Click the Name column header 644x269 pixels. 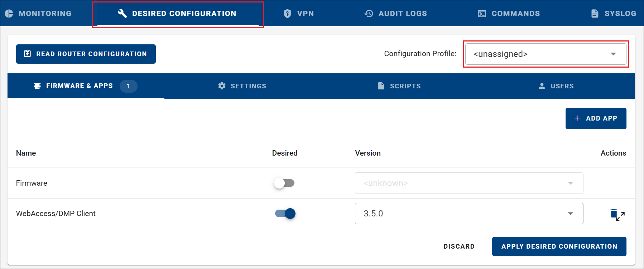pyautogui.click(x=26, y=153)
